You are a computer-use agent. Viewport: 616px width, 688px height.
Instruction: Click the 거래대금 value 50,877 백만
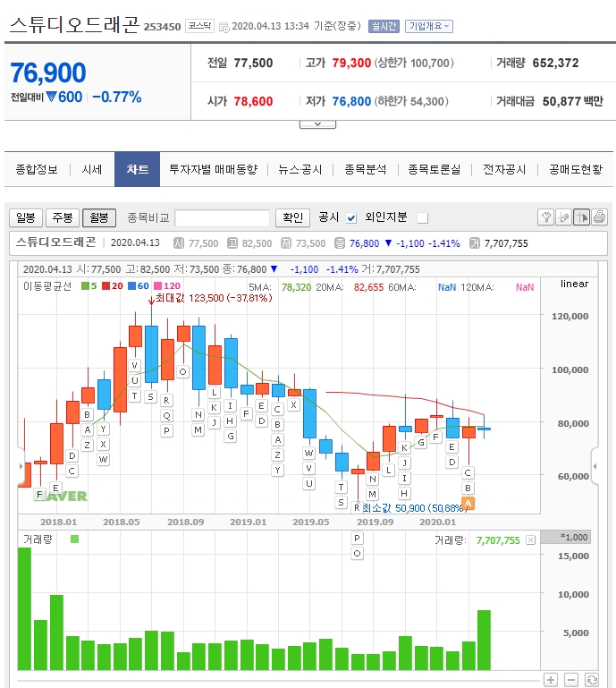[572, 101]
